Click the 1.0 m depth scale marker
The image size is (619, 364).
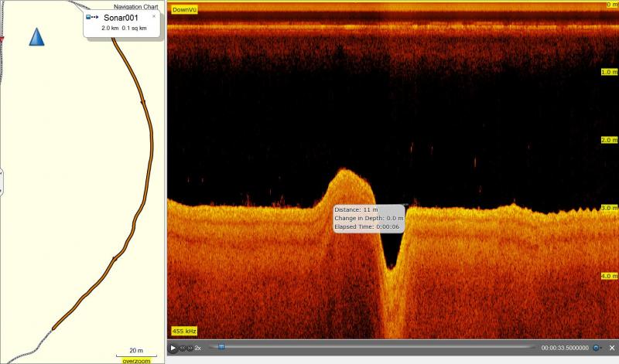[x=609, y=72]
